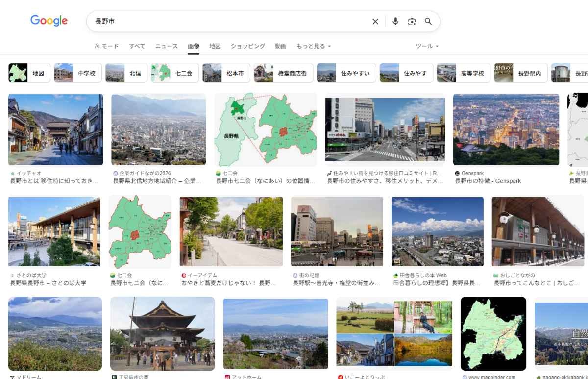588x379 pixels.
Task: Switch to the ニュース tab
Action: click(167, 46)
